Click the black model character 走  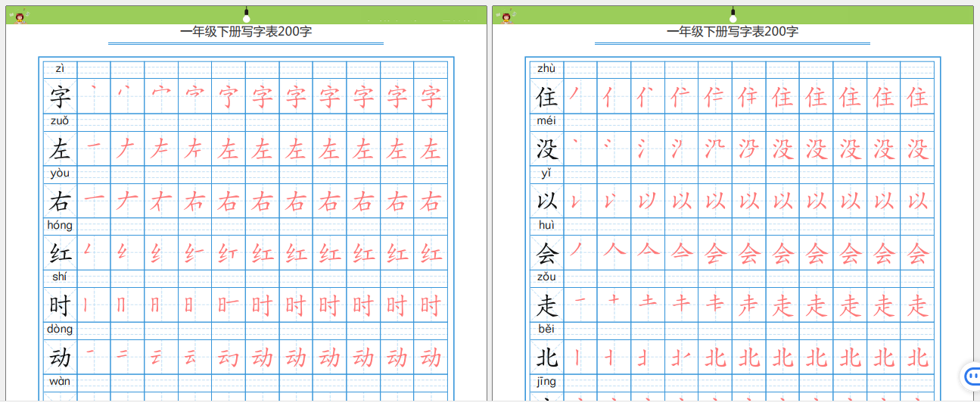[x=546, y=305]
